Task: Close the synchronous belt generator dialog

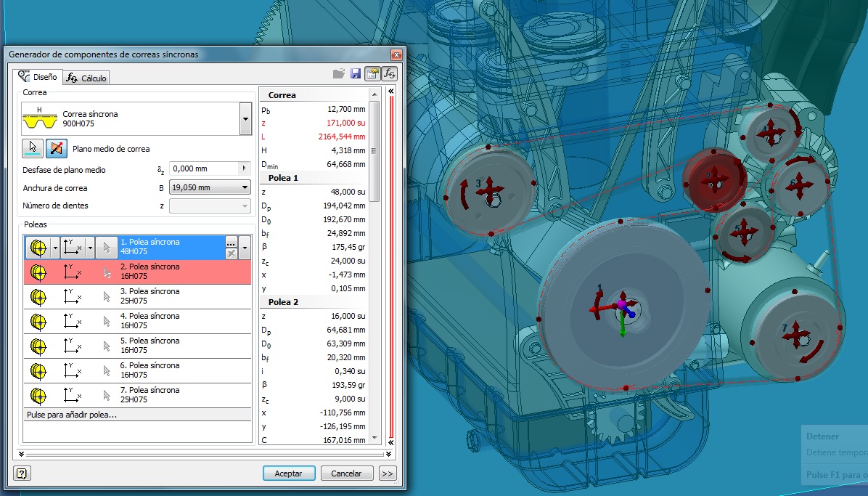Action: tap(396, 54)
